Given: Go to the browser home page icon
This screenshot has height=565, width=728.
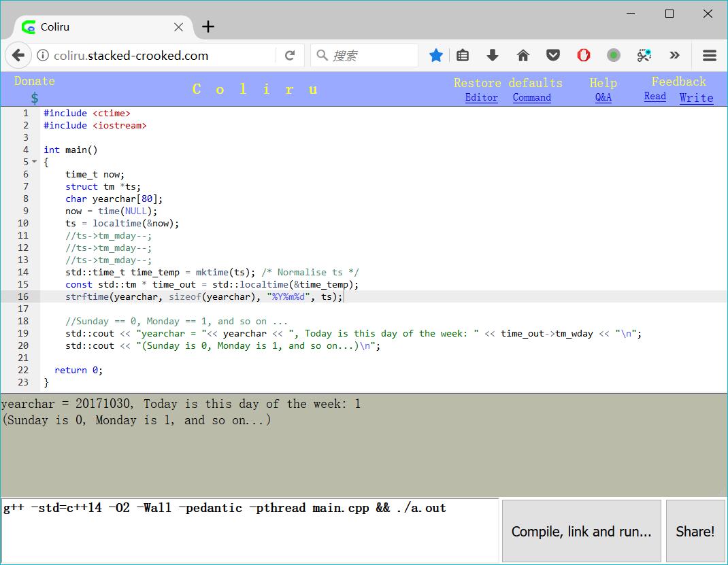Looking at the screenshot, I should click(x=523, y=56).
